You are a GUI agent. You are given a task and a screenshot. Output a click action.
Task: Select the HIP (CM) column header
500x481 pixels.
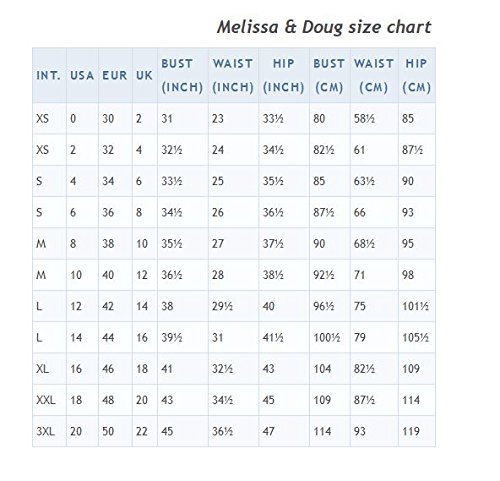(417, 75)
